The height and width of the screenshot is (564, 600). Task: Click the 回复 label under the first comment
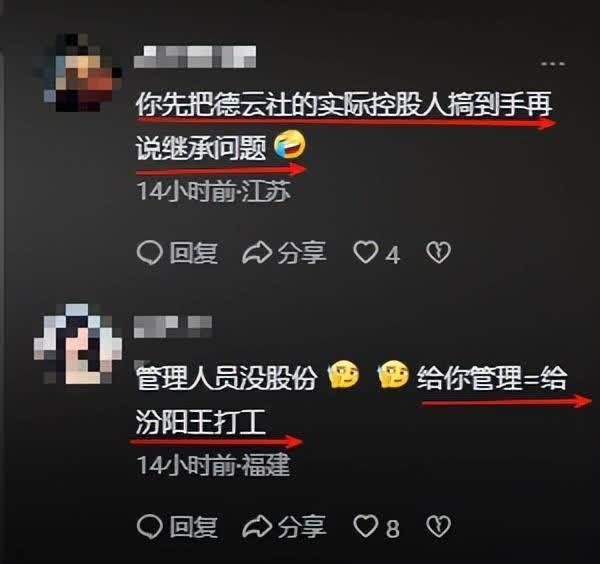[194, 253]
